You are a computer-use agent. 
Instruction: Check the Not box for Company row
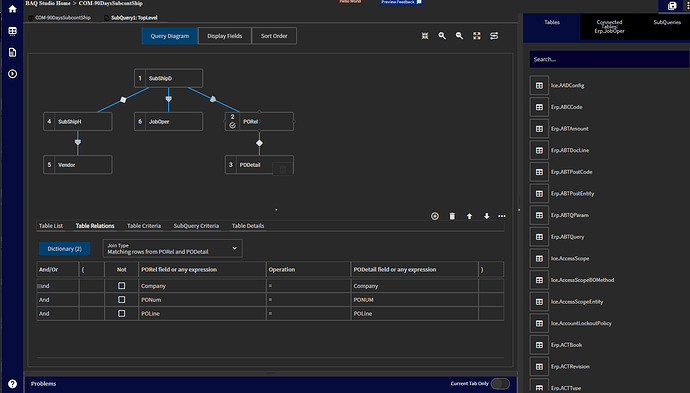pyautogui.click(x=121, y=286)
